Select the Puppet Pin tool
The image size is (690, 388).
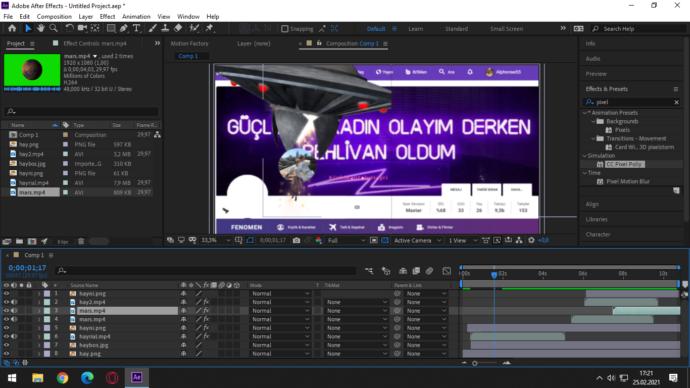pos(209,29)
